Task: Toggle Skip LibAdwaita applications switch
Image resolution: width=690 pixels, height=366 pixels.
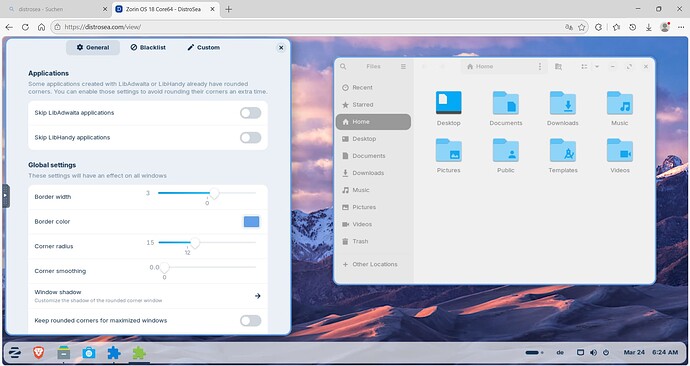Action: click(250, 113)
